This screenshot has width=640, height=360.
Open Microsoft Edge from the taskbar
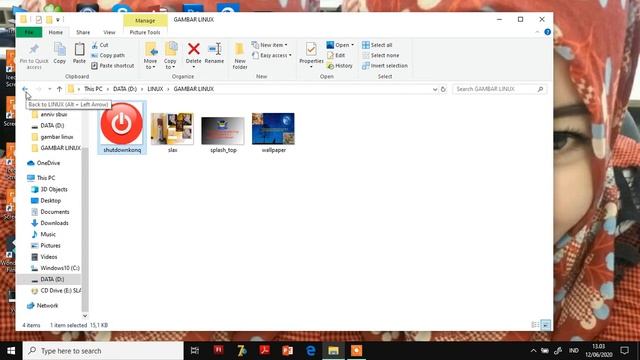311,351
